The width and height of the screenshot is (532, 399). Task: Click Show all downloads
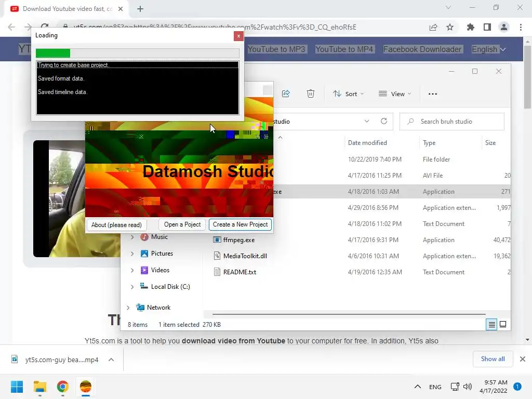coord(493,359)
